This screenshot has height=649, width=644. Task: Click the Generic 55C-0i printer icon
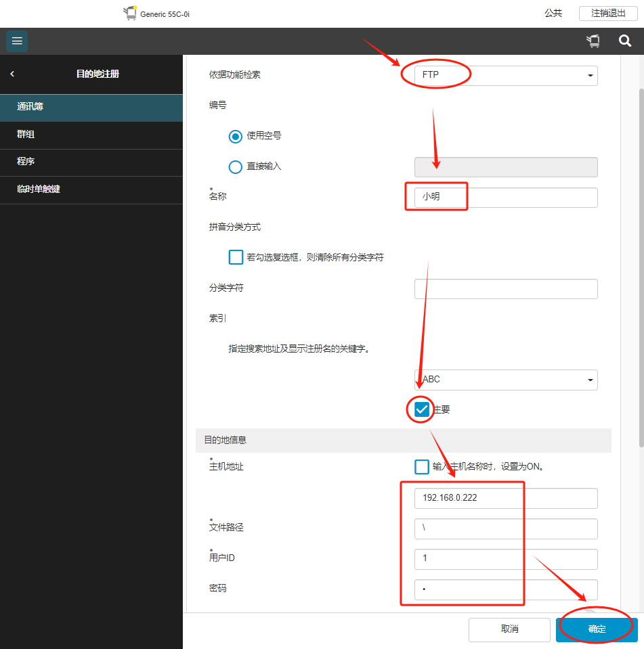point(130,14)
